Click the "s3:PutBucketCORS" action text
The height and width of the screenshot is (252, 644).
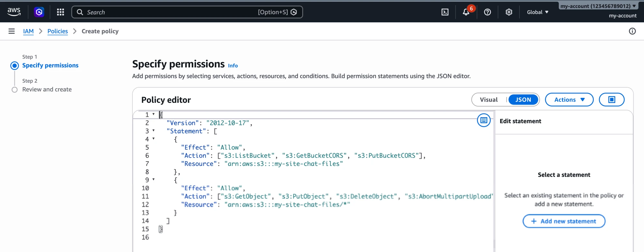point(387,155)
